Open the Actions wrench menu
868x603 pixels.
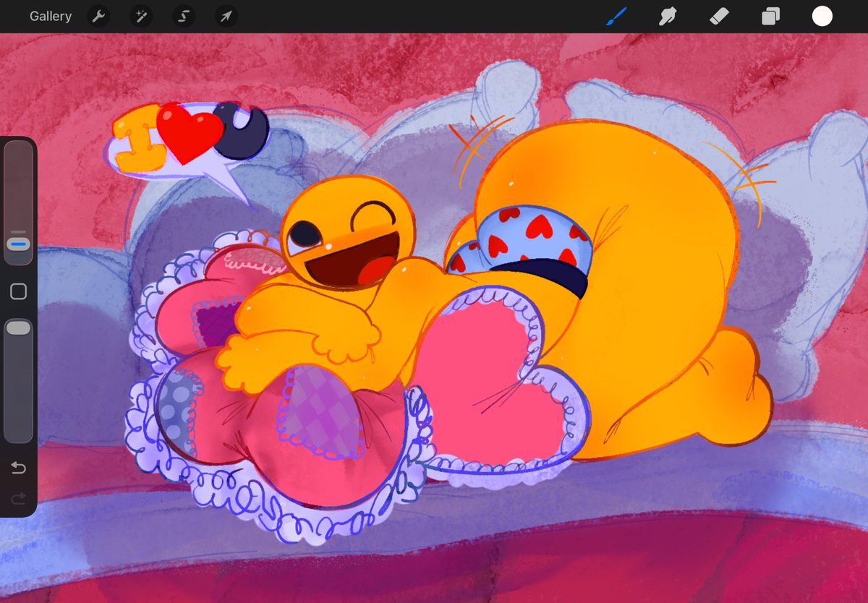98,16
